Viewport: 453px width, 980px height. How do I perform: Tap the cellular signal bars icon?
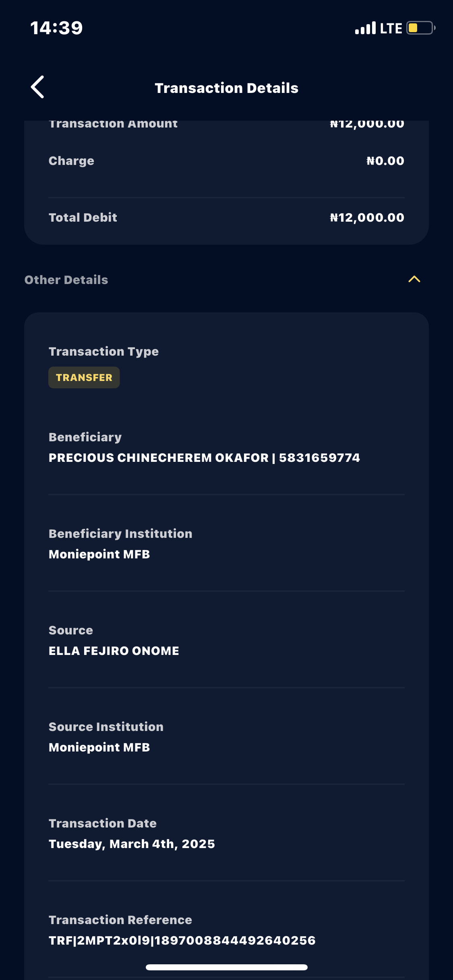coord(365,28)
